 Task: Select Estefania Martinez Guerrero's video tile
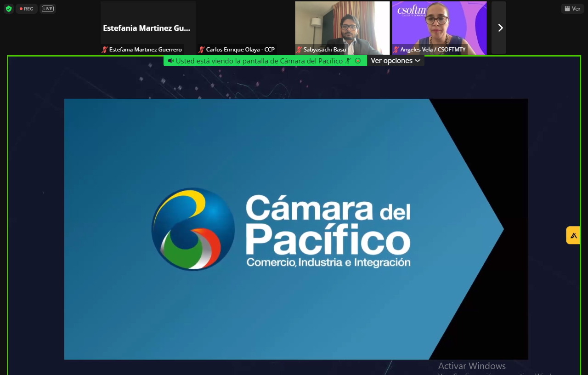148,28
